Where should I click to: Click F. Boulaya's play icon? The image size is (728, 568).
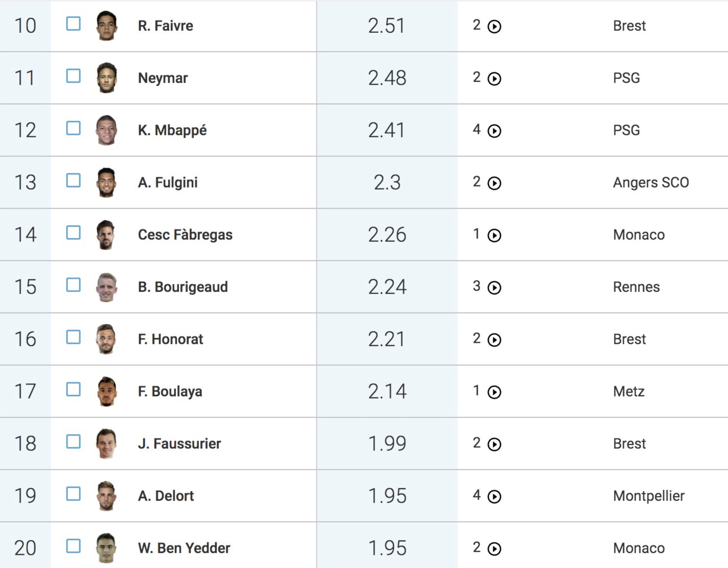494,392
